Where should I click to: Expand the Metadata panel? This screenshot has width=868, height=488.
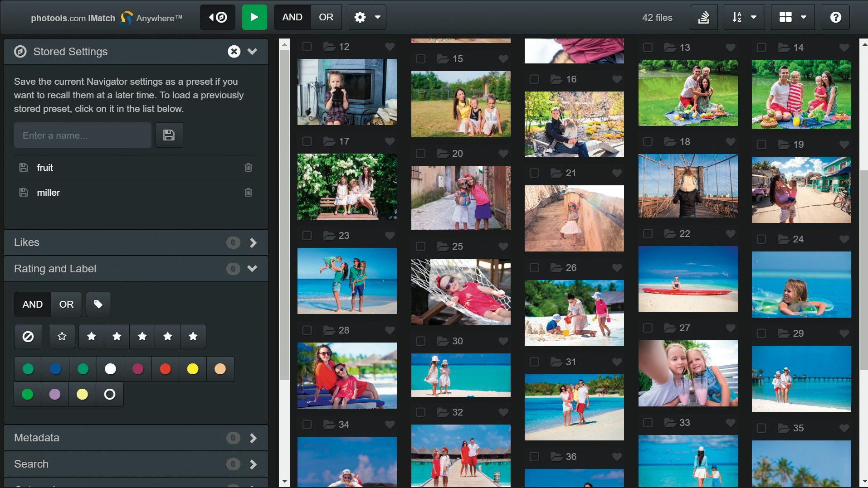pos(253,438)
